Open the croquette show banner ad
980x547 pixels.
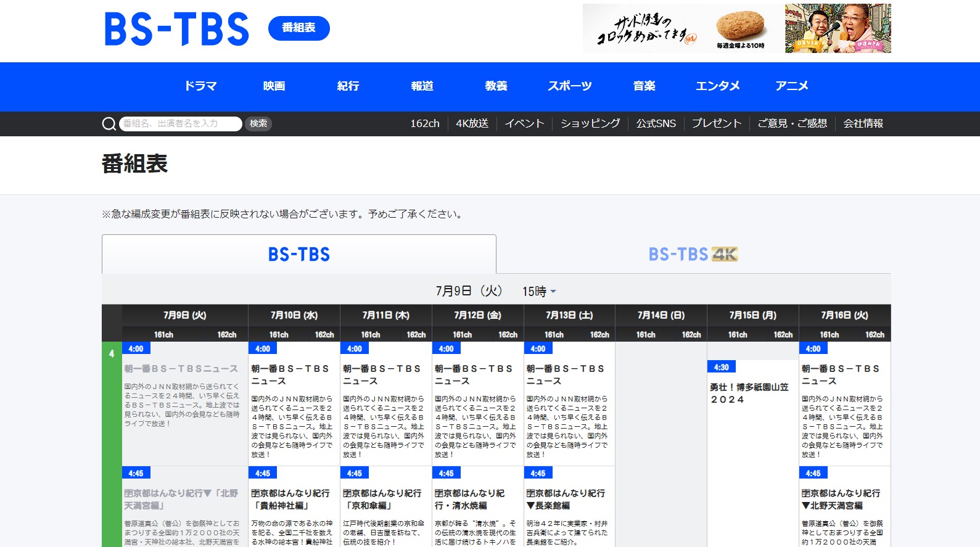[x=737, y=28]
